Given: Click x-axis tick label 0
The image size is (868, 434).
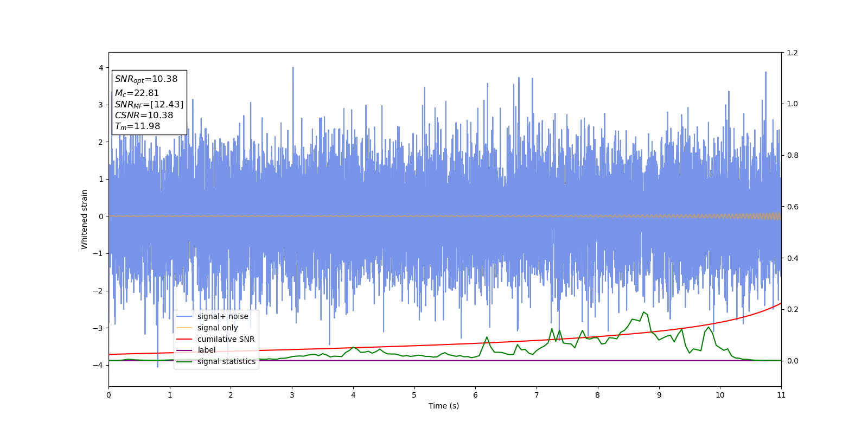Looking at the screenshot, I should [108, 395].
